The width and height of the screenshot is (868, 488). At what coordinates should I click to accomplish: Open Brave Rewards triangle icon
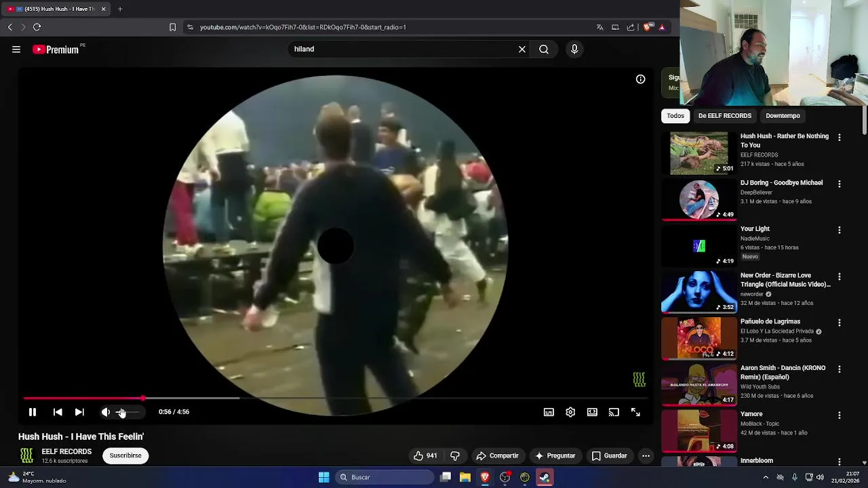[x=662, y=27]
